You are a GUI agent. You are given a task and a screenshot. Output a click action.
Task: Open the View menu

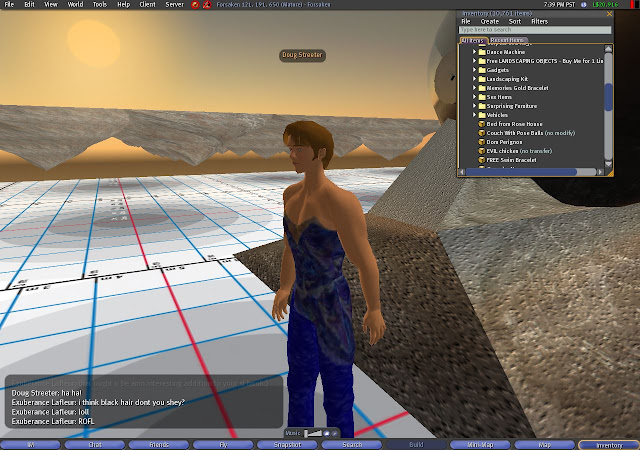point(51,4)
